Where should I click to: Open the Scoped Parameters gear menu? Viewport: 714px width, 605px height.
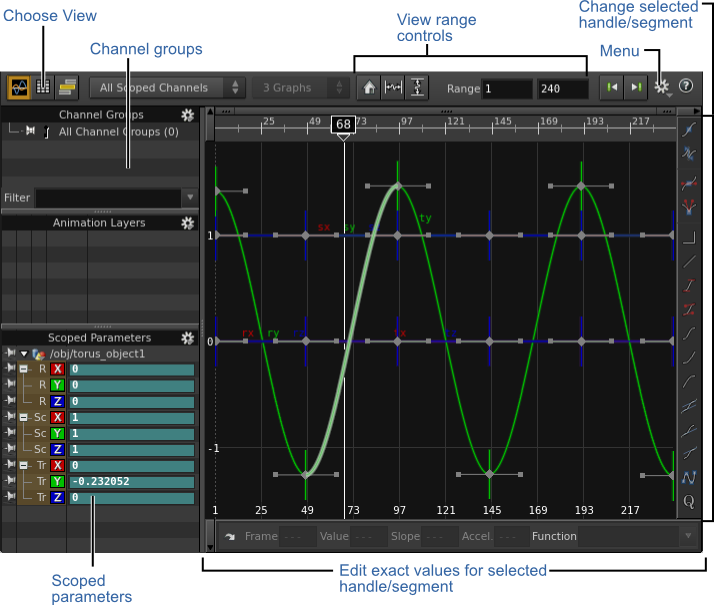(187, 338)
